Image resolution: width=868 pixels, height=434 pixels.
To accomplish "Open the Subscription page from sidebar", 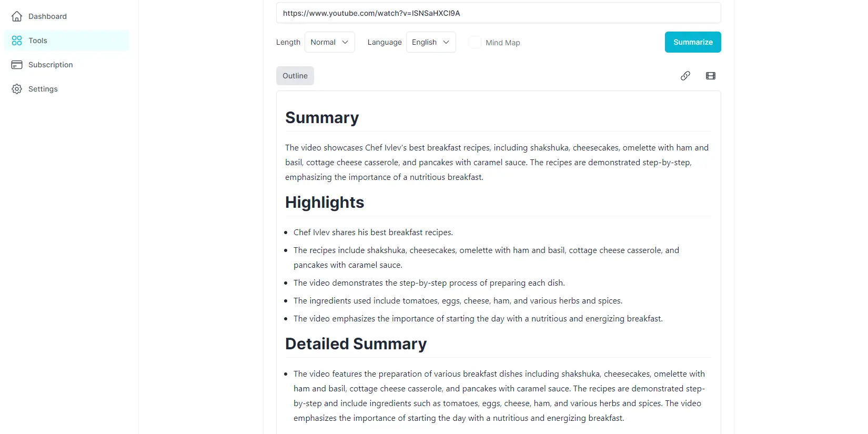I will [51, 65].
